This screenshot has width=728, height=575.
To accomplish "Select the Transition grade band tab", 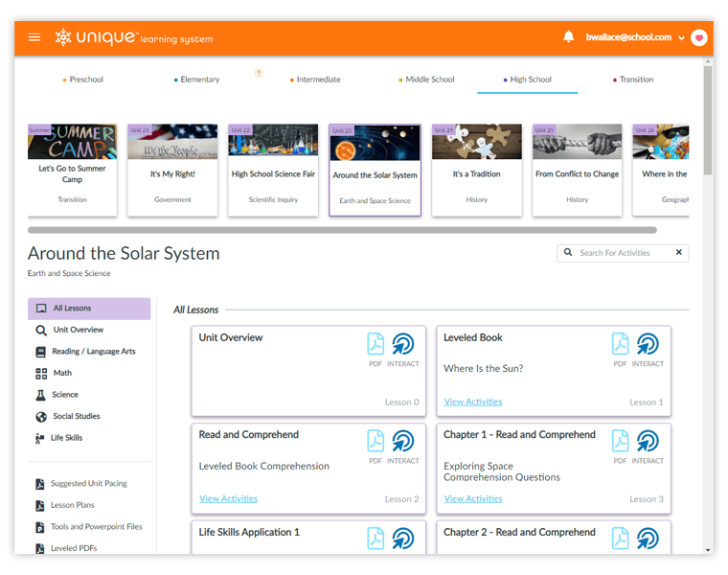I will click(633, 80).
